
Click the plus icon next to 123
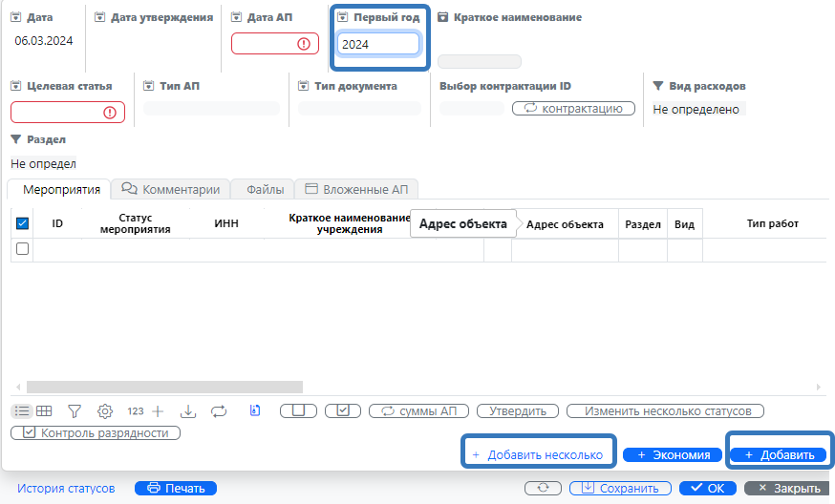pos(159,411)
